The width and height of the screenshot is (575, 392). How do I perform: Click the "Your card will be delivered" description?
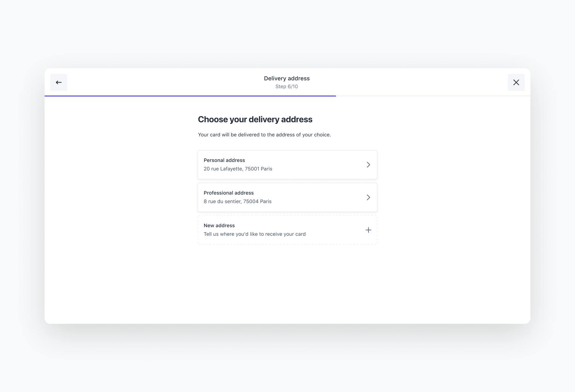point(264,135)
